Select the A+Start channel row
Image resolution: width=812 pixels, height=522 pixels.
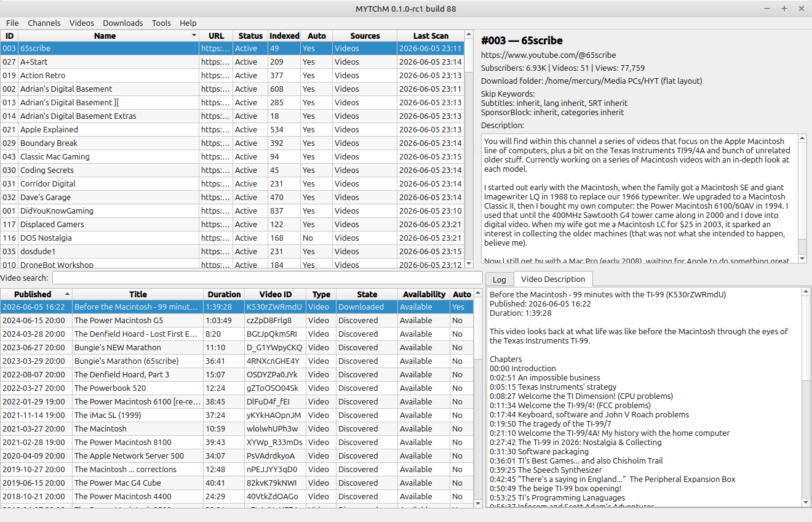click(x=232, y=62)
